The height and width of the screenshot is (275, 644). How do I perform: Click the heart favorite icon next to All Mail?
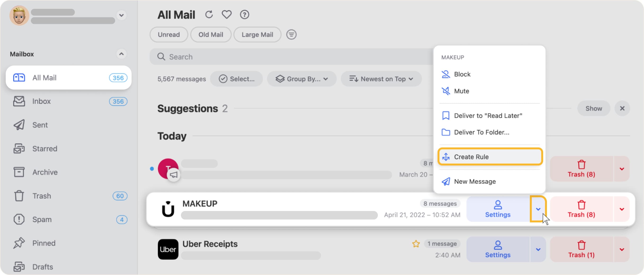tap(226, 14)
